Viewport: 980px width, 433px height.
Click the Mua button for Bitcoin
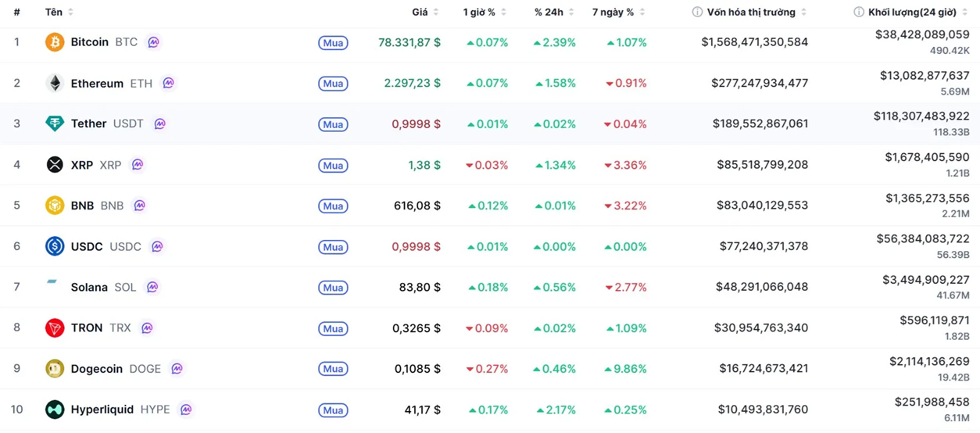pyautogui.click(x=333, y=43)
